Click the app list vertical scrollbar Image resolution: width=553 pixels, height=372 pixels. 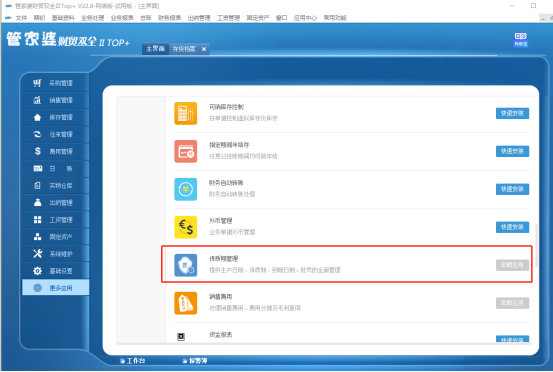click(x=536, y=245)
